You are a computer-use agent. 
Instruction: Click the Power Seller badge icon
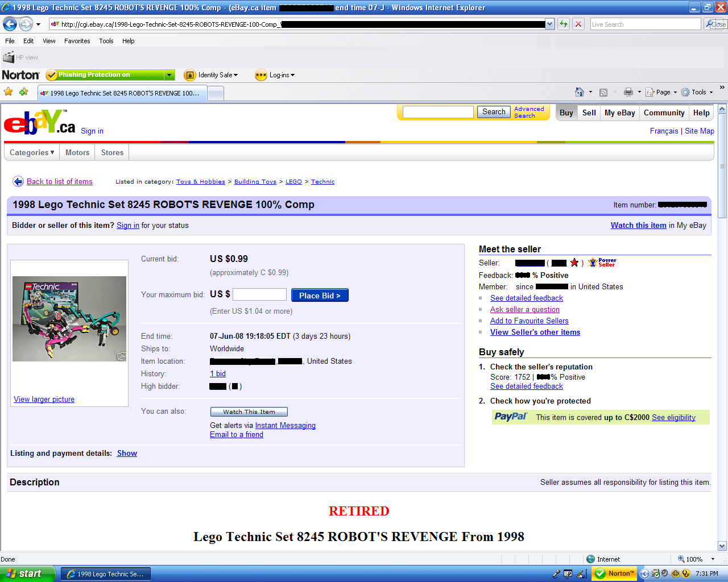[x=602, y=262]
